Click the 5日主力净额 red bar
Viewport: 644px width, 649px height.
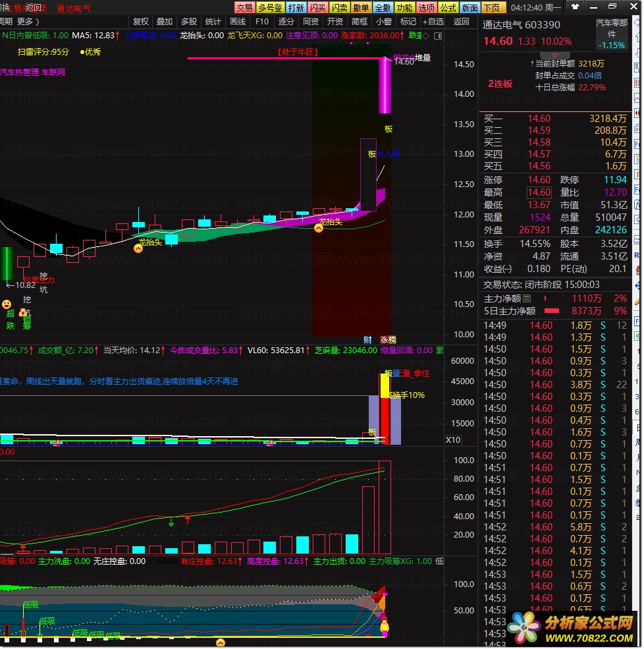(551, 311)
